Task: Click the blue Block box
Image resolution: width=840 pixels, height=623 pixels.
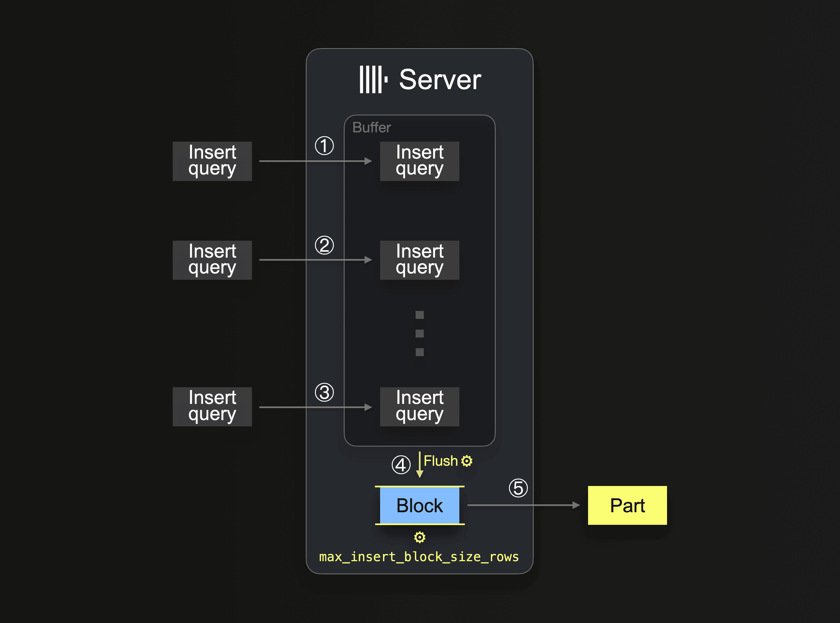Action: click(x=419, y=505)
